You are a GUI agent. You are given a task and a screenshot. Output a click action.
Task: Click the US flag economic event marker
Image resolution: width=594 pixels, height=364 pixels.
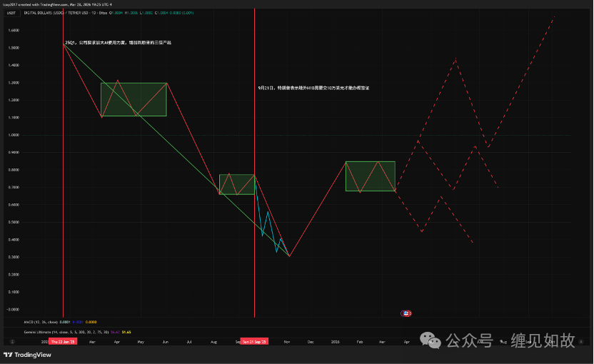click(406, 313)
